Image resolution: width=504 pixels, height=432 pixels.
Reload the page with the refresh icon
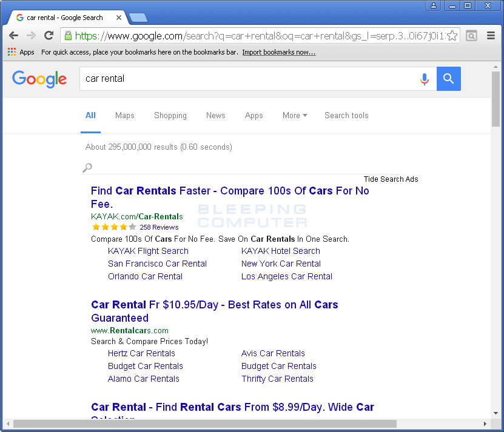coord(49,36)
